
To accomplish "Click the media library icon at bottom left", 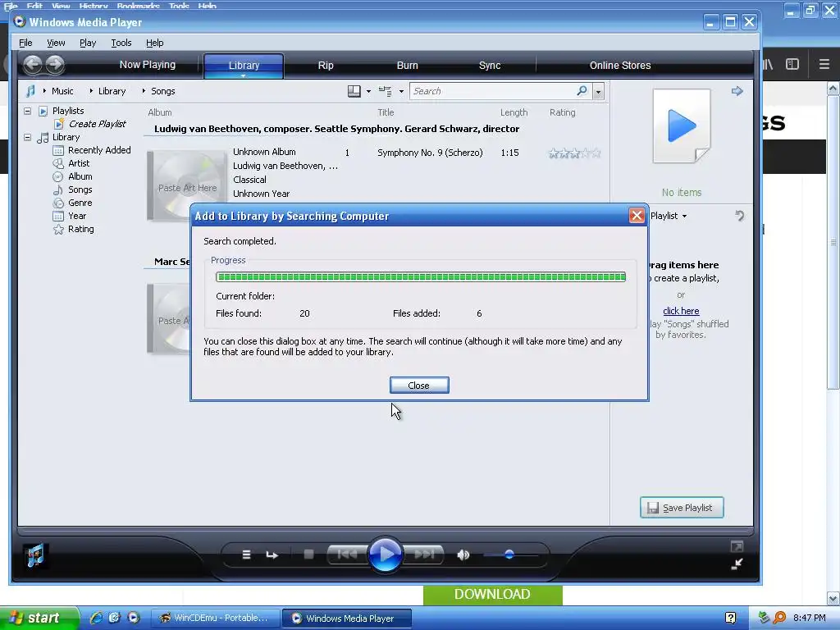I will pyautogui.click(x=35, y=555).
